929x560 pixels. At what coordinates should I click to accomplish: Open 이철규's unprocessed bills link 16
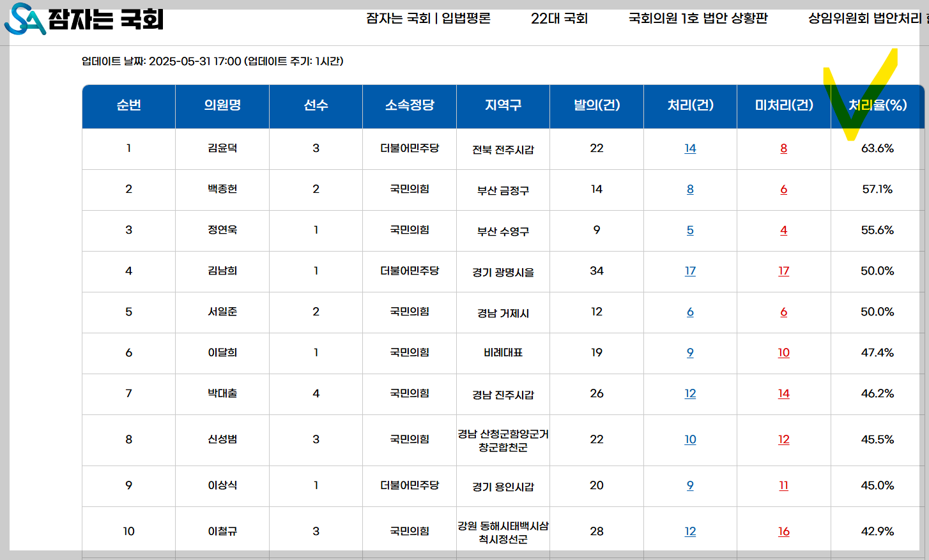click(784, 531)
